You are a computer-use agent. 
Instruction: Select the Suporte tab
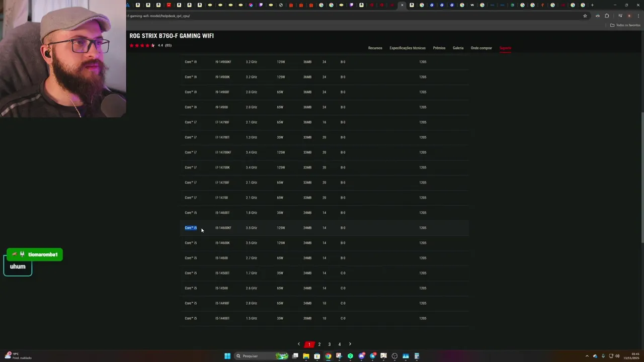point(505,48)
